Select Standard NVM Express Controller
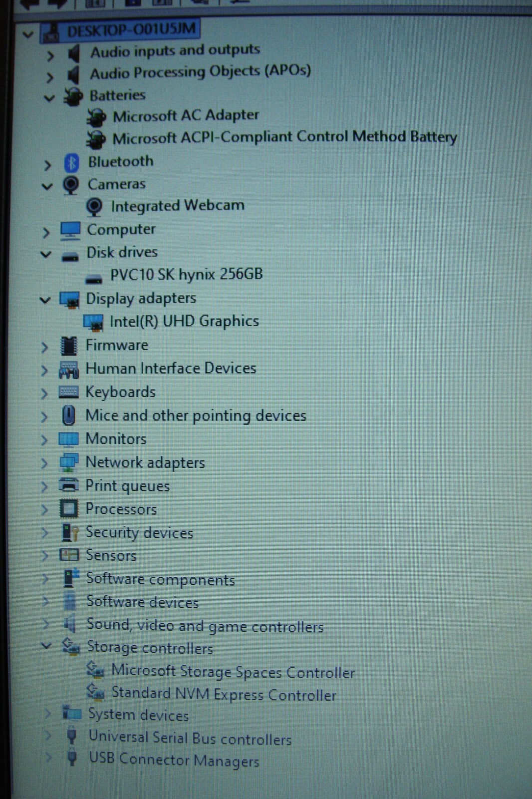The image size is (532, 799). pyautogui.click(x=224, y=694)
